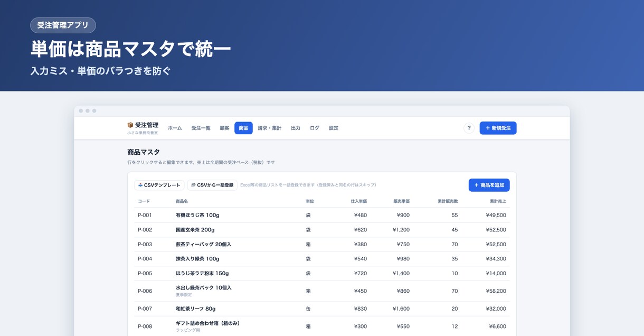Click the ¥1,200 selling price cell
The height and width of the screenshot is (336, 644).
tap(401, 230)
